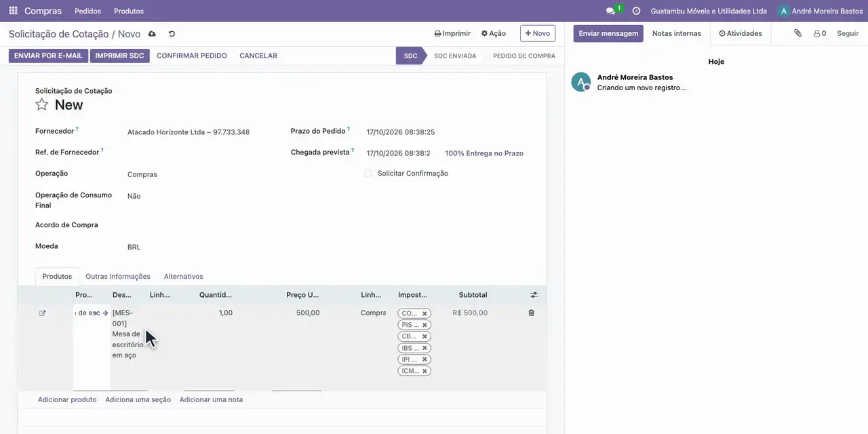Delete the product line with trash icon
This screenshot has width=868, height=434.
coord(531,313)
